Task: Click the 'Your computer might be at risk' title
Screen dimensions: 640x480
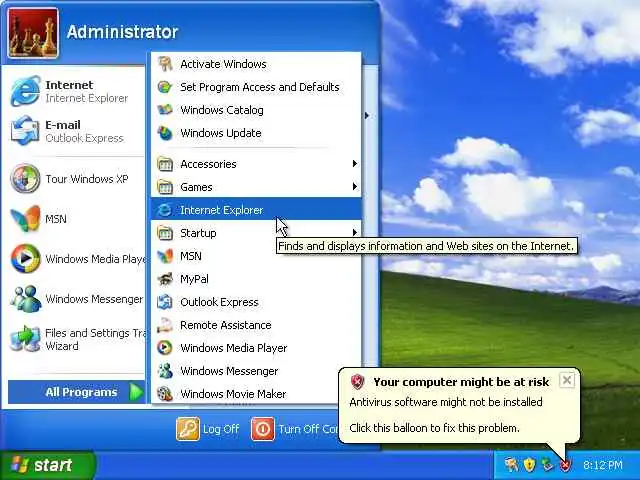Action: (461, 382)
